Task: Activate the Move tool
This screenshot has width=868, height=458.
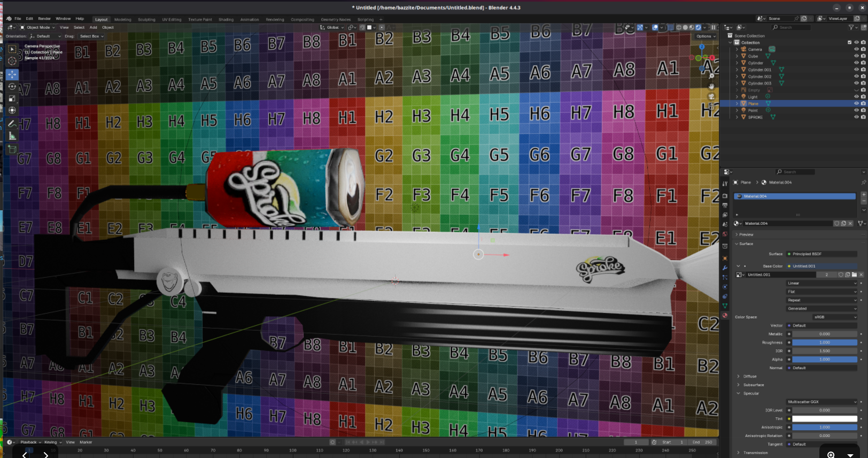Action: point(12,74)
